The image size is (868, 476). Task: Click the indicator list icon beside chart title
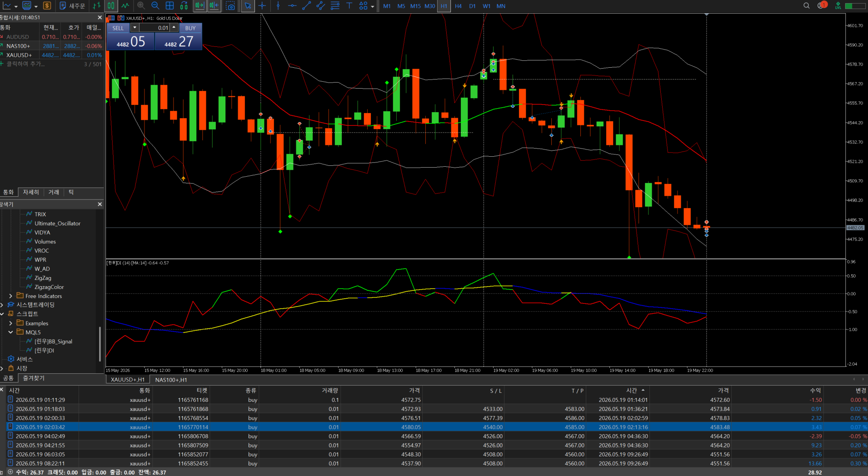pos(111,18)
